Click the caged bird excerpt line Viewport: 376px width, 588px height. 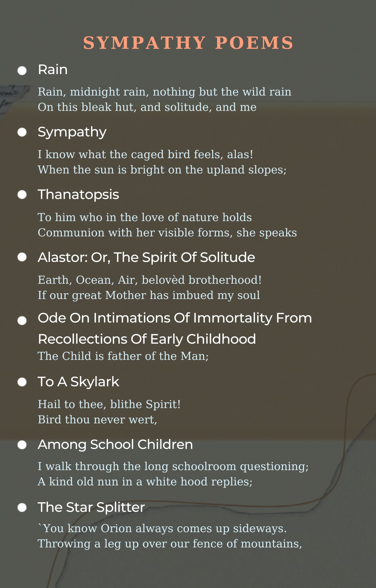(145, 154)
